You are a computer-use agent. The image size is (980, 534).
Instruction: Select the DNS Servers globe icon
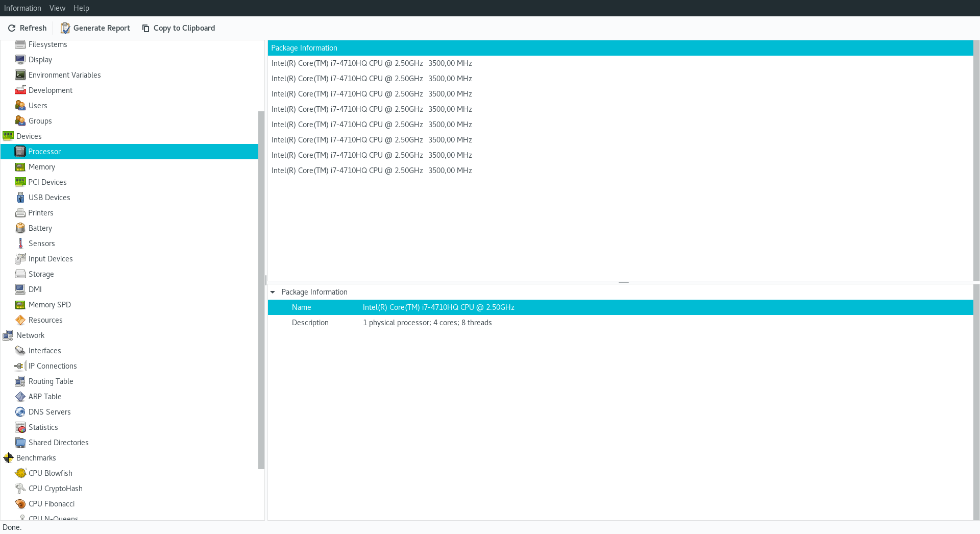pyautogui.click(x=20, y=412)
